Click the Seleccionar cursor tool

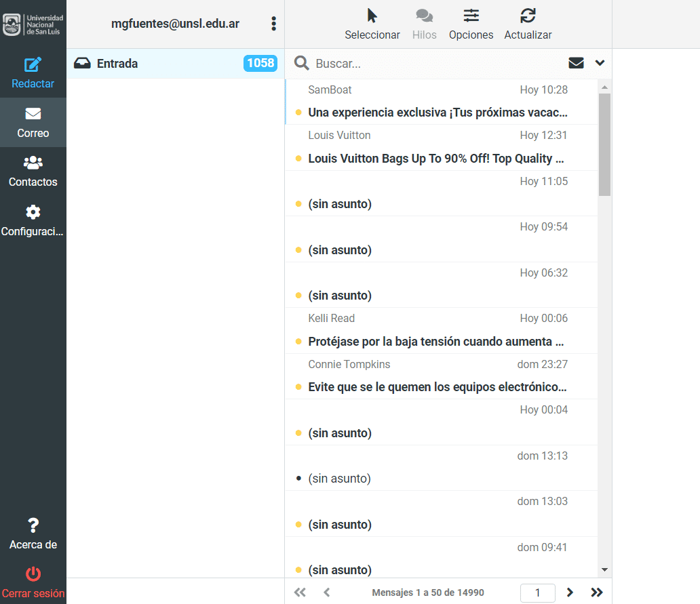click(x=372, y=24)
